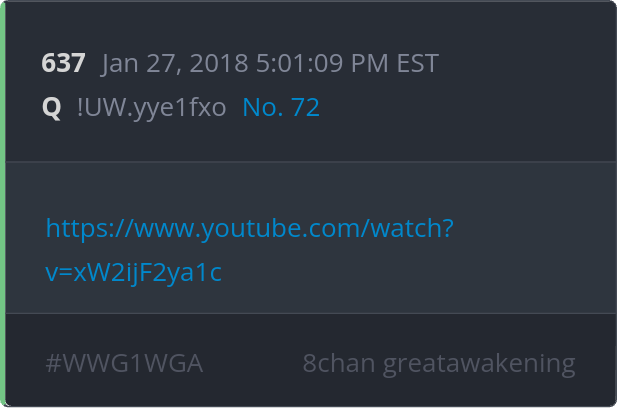Open the No. 72 post link
618x408 pixels.
tap(281, 107)
